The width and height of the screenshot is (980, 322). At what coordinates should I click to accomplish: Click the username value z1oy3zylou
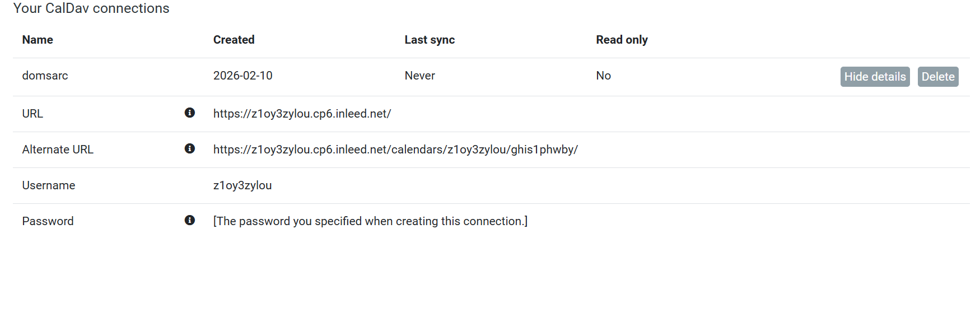(242, 185)
